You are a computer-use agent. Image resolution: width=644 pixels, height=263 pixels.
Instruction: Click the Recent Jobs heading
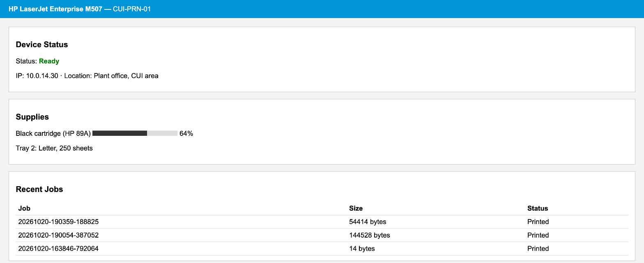[39, 189]
